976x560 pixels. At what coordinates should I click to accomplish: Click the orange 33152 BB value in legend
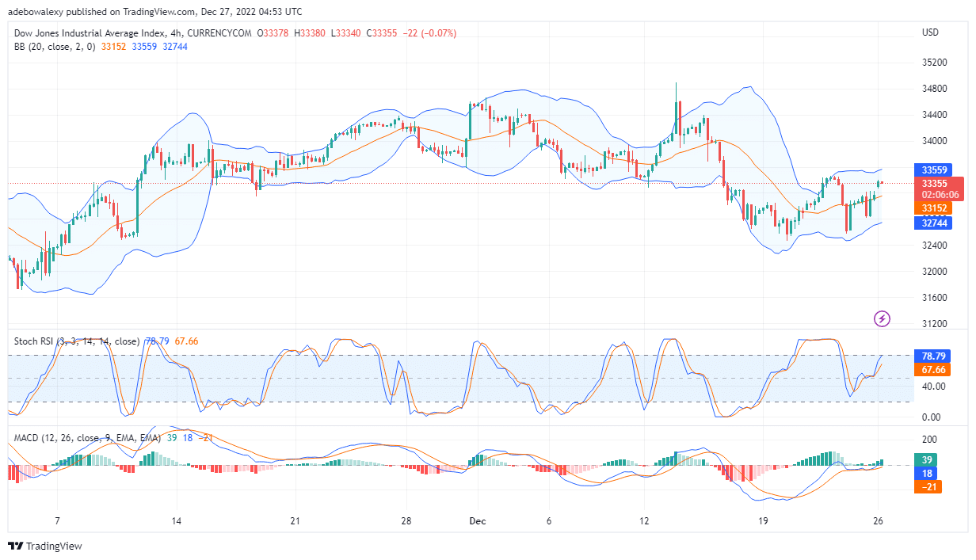tap(113, 47)
